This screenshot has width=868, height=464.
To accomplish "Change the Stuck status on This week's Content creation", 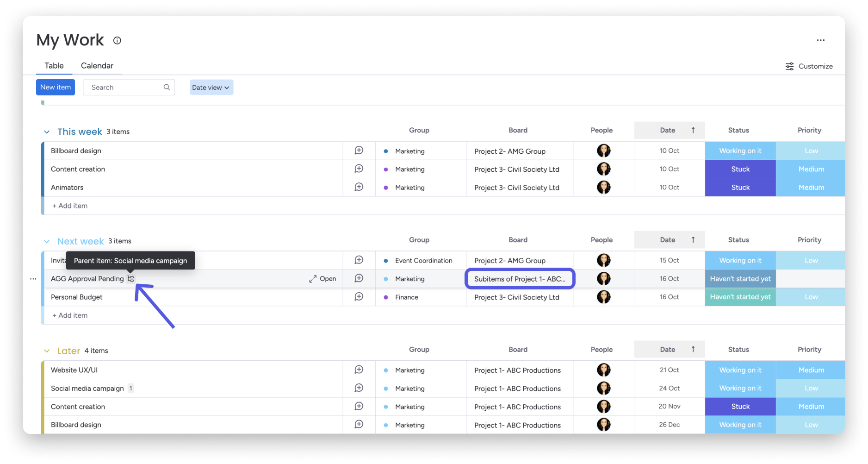I will [740, 169].
